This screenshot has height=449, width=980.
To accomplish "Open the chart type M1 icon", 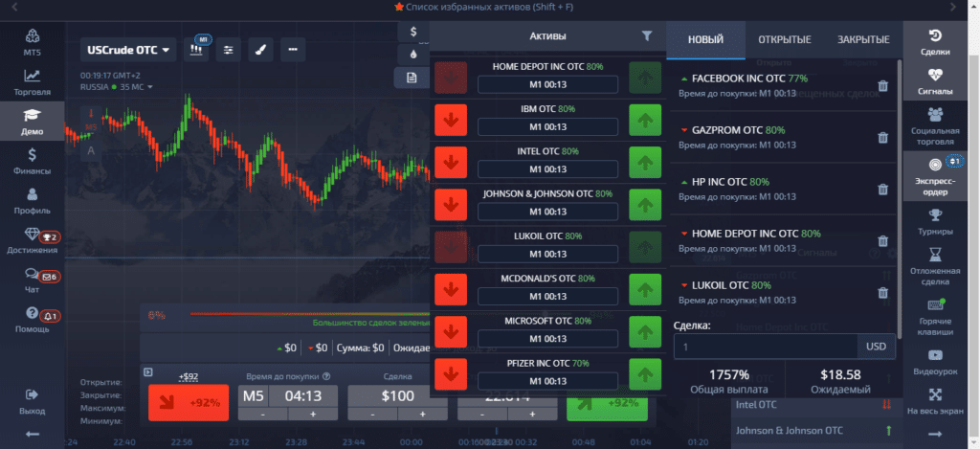I will point(199,50).
